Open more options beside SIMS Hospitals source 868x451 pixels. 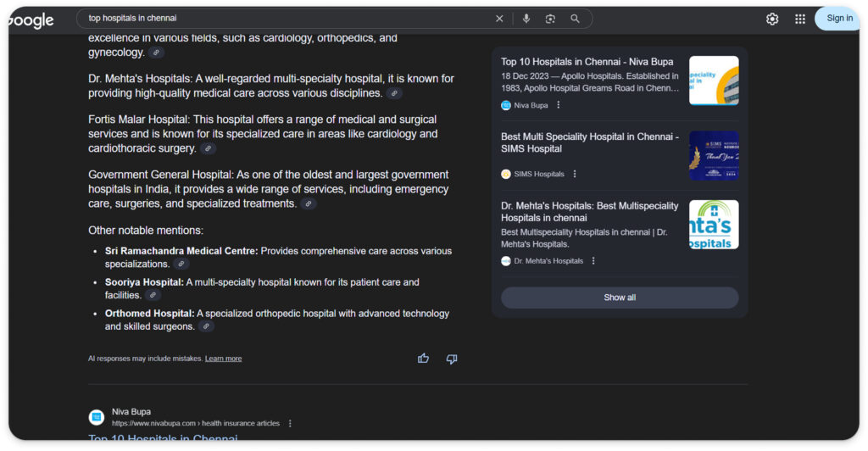click(x=575, y=174)
